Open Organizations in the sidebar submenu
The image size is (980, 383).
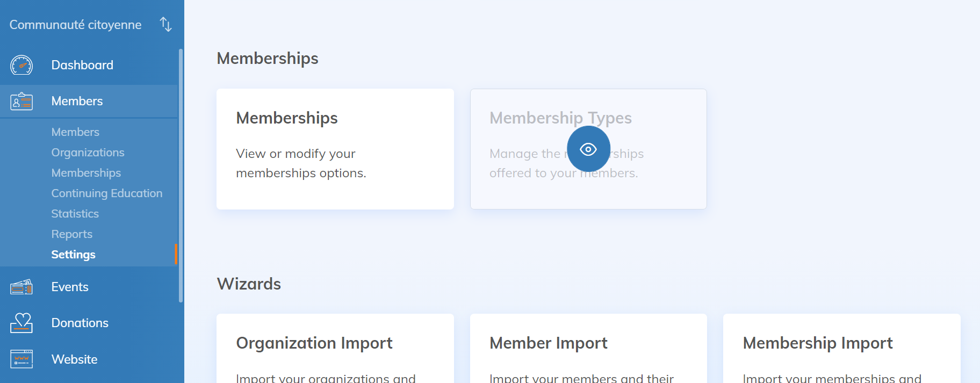(x=88, y=153)
